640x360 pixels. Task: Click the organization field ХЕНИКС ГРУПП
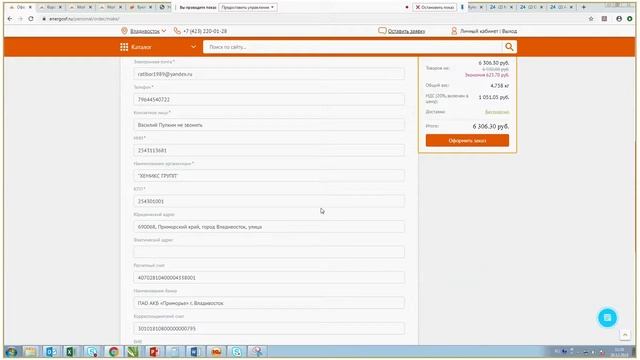(x=269, y=176)
